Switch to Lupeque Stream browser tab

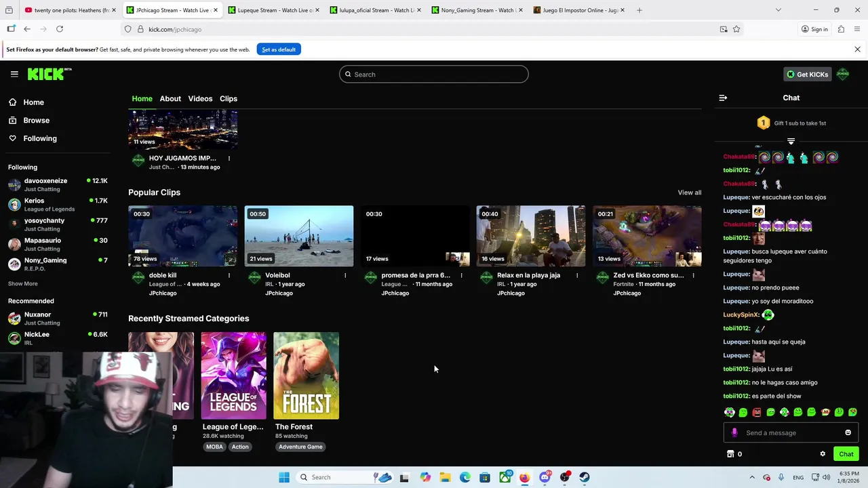pyautogui.click(x=272, y=10)
